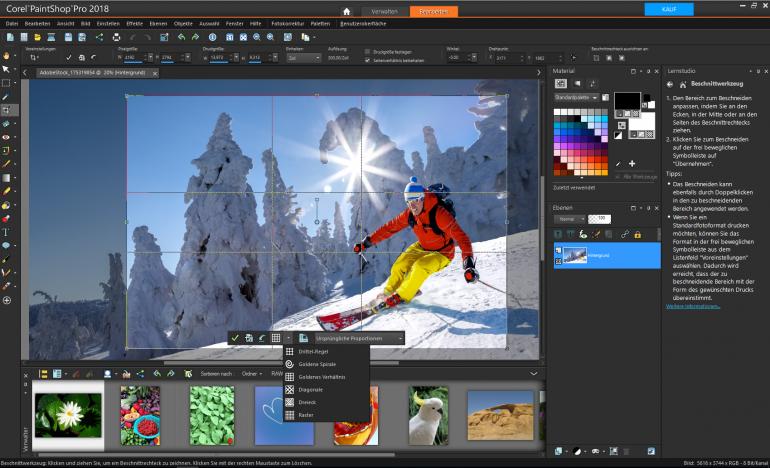Click the Winkel angle input field
This screenshot has height=468, width=770.
click(x=457, y=57)
